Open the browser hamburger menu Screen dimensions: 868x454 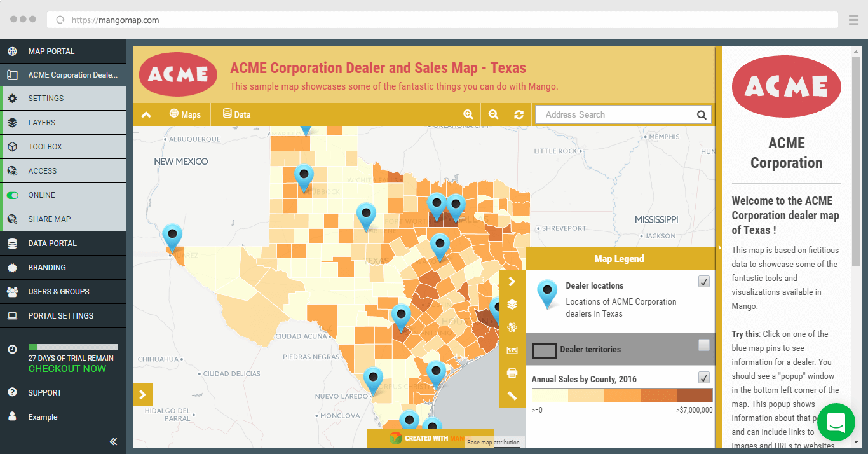(x=853, y=20)
